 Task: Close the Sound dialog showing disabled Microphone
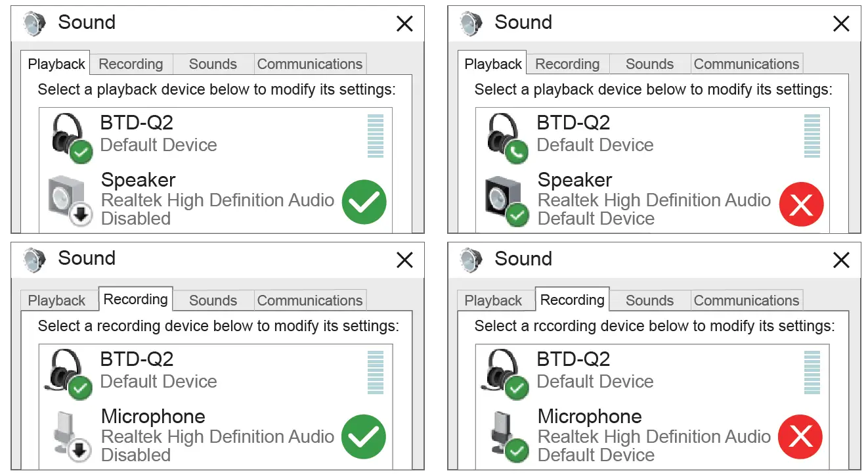[404, 260]
